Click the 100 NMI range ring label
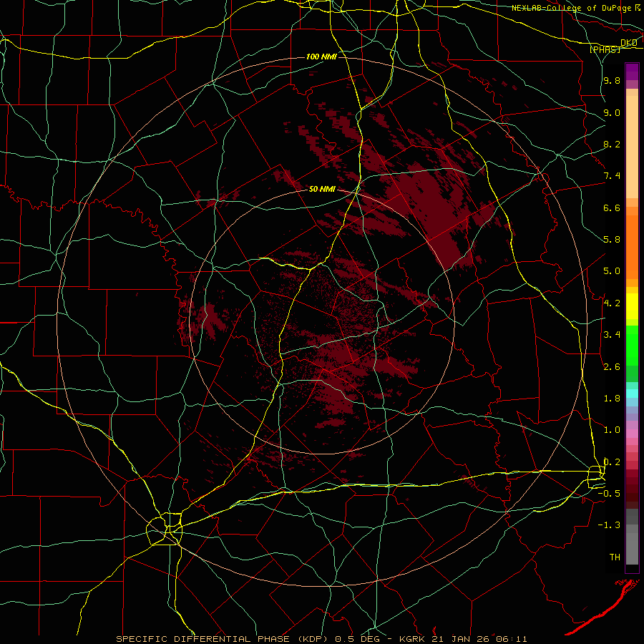The height and width of the screenshot is (644, 644). coord(321,57)
